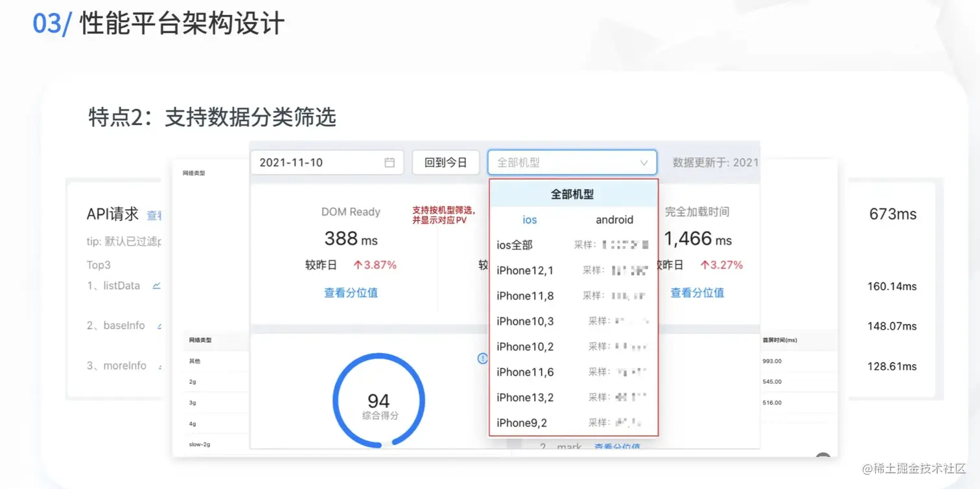Select the 其他 network type row
This screenshot has height=489, width=980.
click(x=216, y=361)
